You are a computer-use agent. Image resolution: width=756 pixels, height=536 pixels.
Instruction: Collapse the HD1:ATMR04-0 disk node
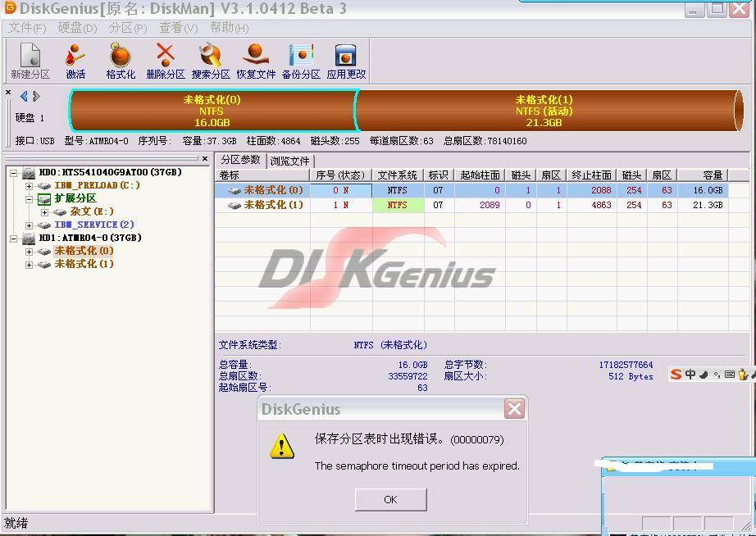coord(13,238)
